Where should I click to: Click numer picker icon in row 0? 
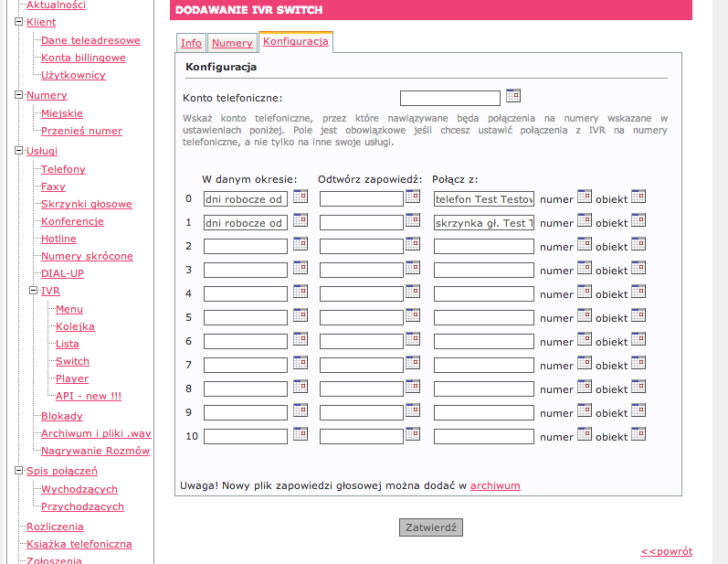click(585, 196)
